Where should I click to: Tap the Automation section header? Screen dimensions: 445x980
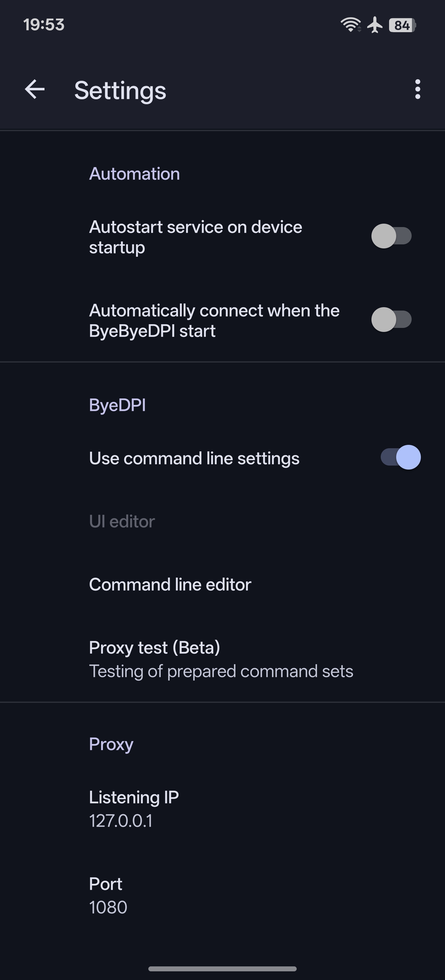pos(134,174)
